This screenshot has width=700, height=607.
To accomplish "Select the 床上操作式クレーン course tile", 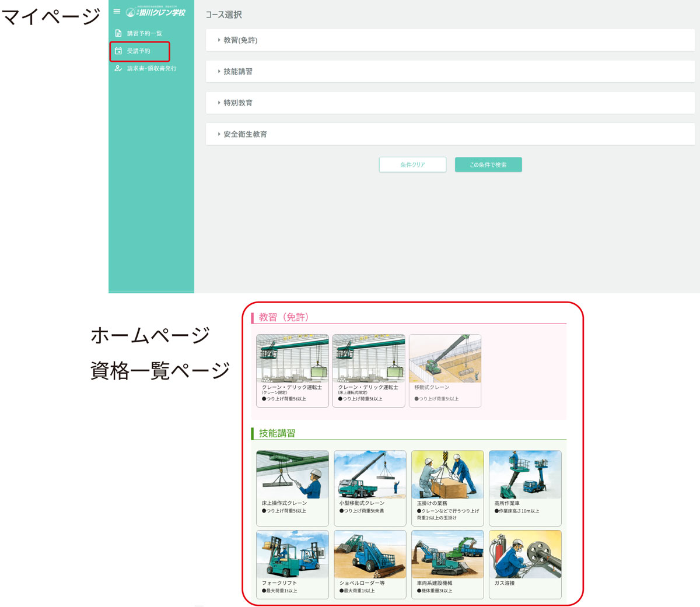I will (x=292, y=487).
